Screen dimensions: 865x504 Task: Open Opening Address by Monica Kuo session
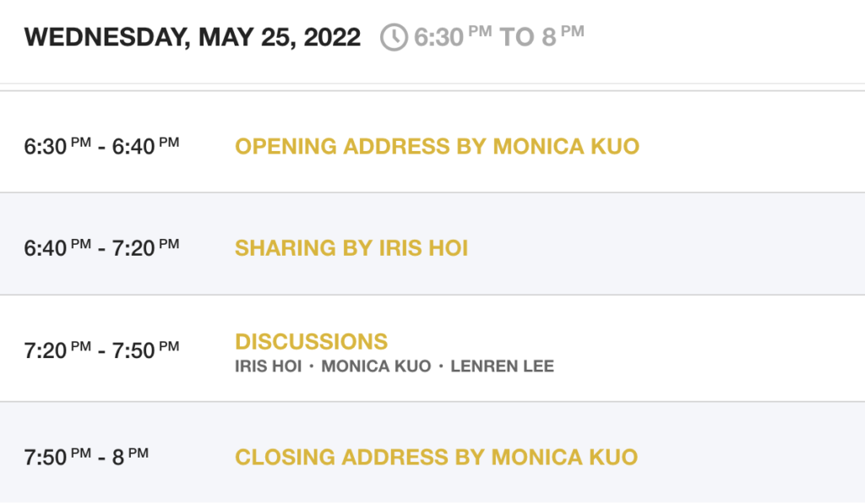(x=437, y=147)
